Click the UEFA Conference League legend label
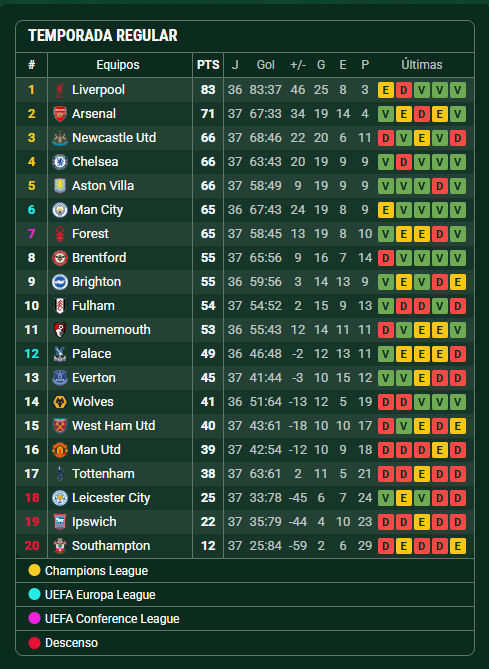Image resolution: width=489 pixels, height=669 pixels. (112, 619)
